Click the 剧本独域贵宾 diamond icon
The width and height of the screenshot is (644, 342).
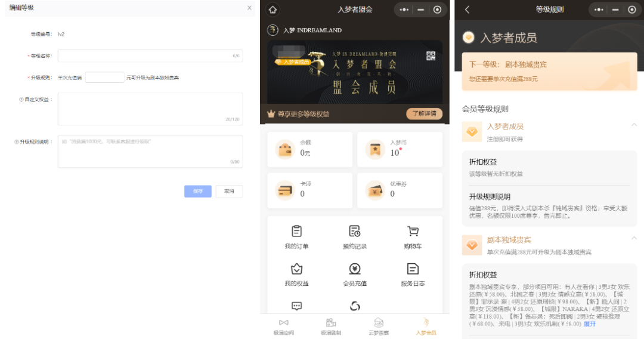(x=472, y=245)
